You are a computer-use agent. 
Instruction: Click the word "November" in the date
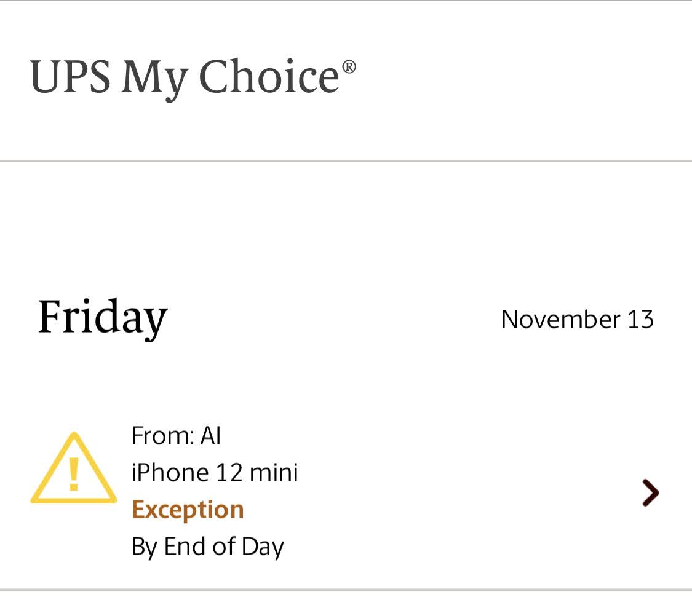560,319
